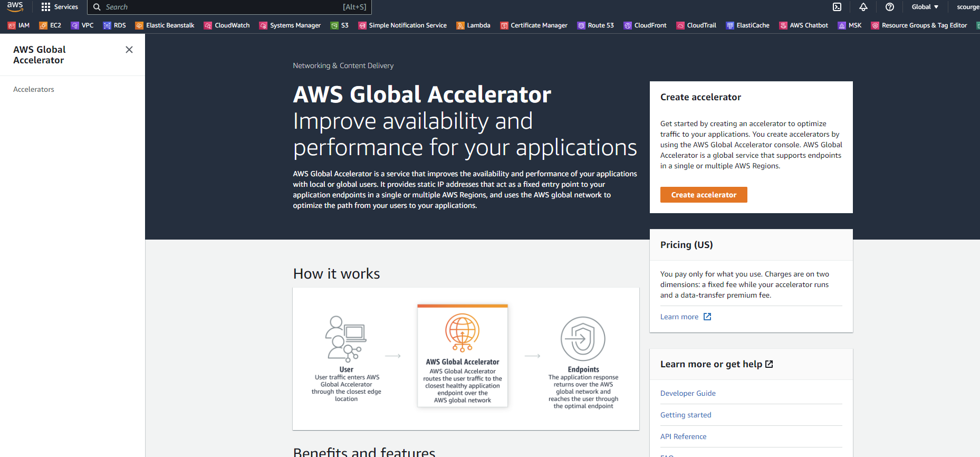This screenshot has width=980, height=457.
Task: Open the RDS shortcut icon
Action: (x=107, y=25)
